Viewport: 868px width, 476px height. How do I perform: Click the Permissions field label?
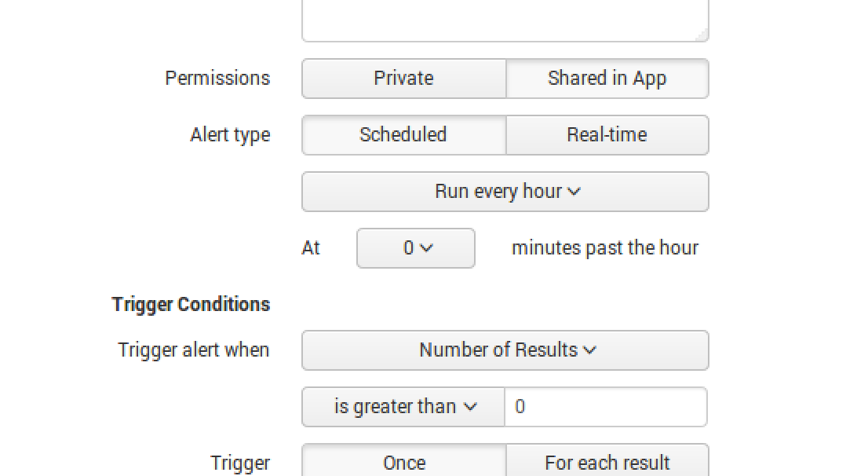217,79
